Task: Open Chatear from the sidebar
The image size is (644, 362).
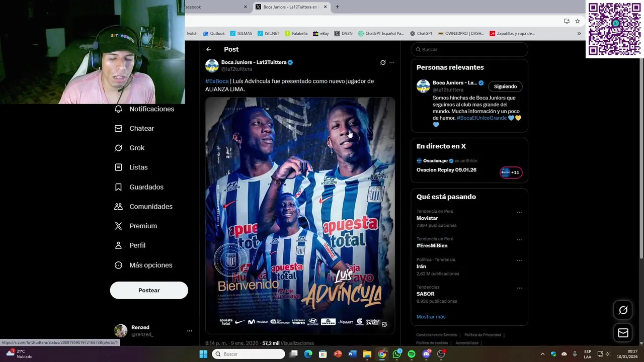Action: click(x=134, y=128)
